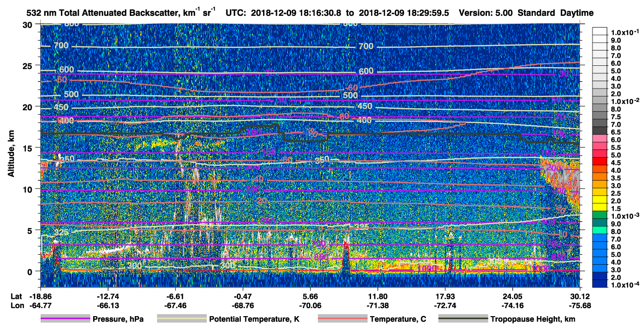Click the 'Daytime' text in the title
The height and width of the screenshot is (330, 644).
click(577, 13)
